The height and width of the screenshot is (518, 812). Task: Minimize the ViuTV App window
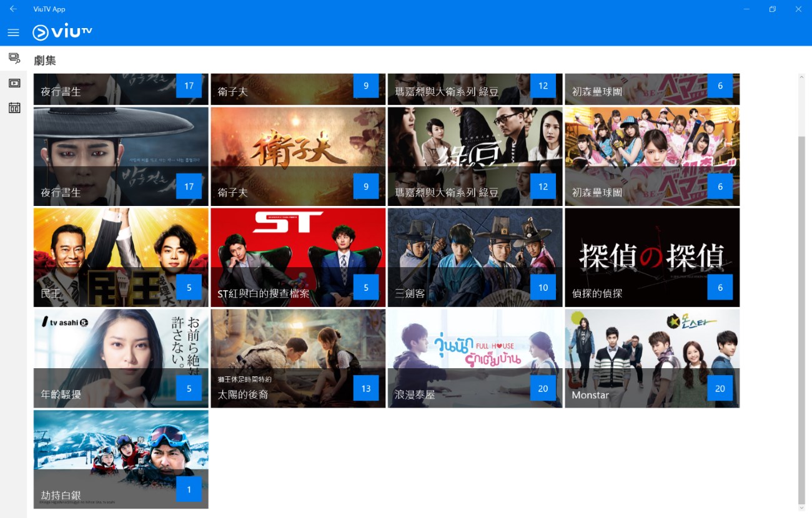point(746,9)
